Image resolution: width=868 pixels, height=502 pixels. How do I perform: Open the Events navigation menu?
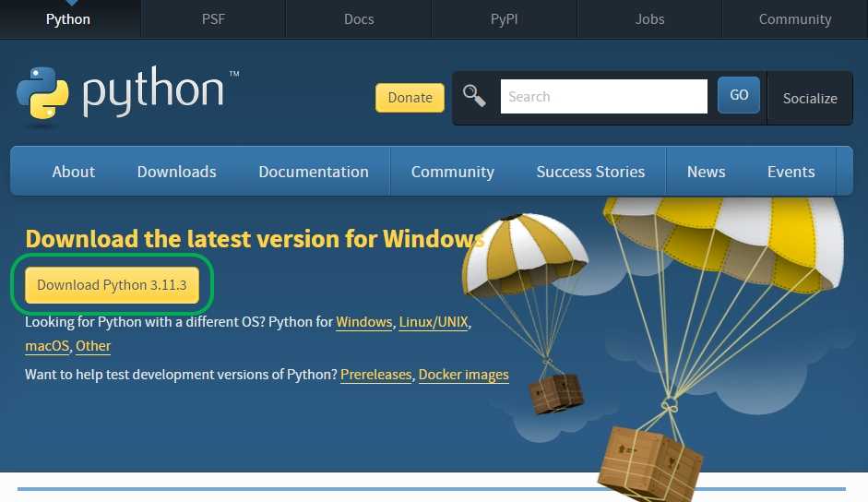[791, 172]
